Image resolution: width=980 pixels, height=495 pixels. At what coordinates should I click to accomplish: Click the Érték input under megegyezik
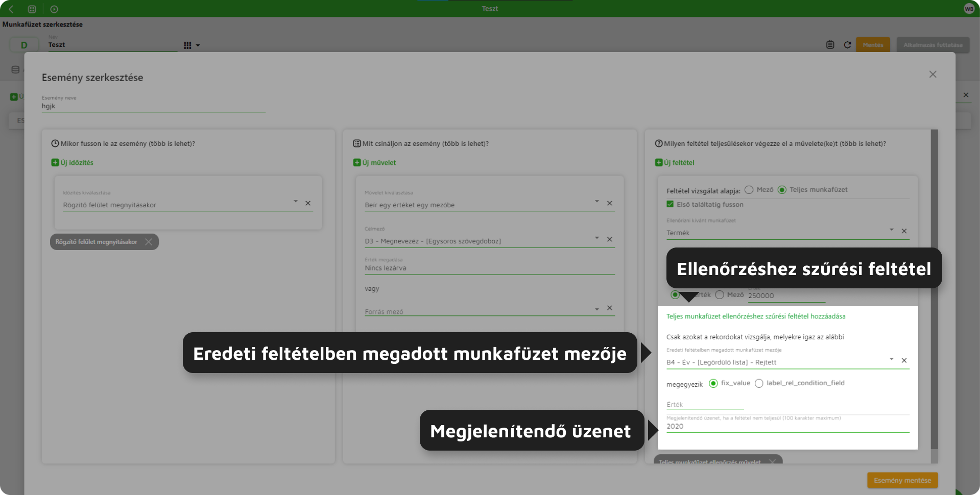pos(705,405)
